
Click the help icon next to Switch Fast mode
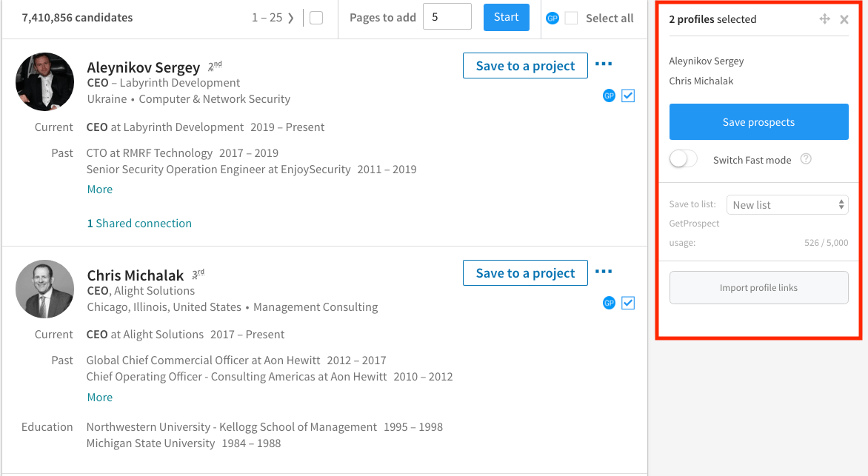tap(806, 159)
